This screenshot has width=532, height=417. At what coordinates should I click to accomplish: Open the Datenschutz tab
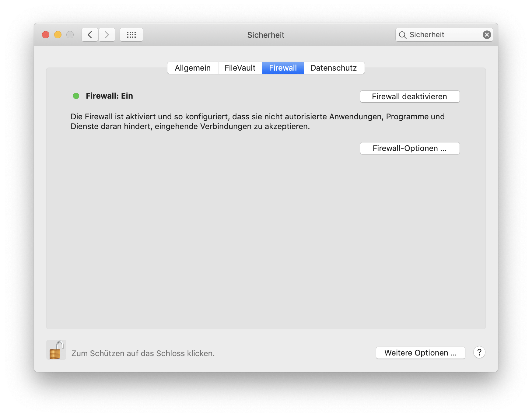click(334, 68)
